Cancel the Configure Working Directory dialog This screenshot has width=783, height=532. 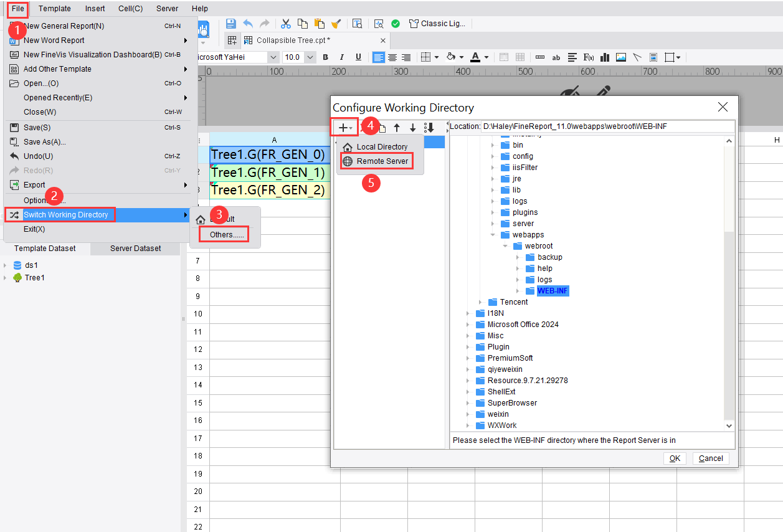coord(710,458)
